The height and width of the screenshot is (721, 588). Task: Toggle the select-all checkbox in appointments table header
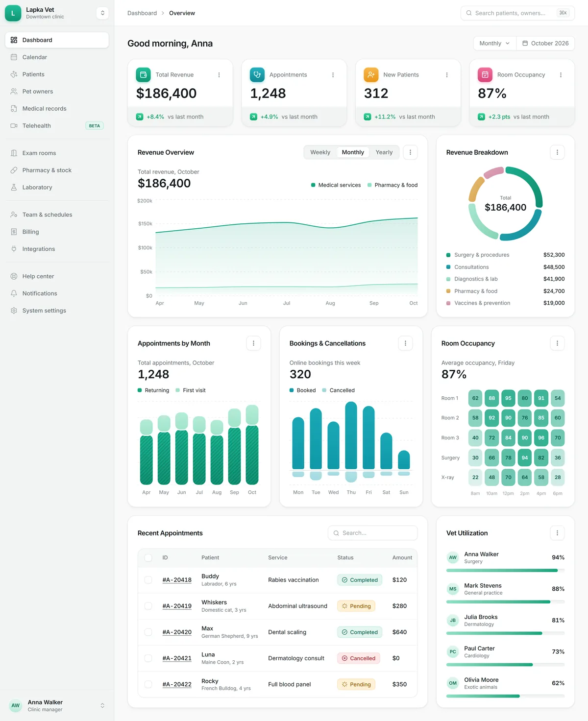pyautogui.click(x=148, y=558)
